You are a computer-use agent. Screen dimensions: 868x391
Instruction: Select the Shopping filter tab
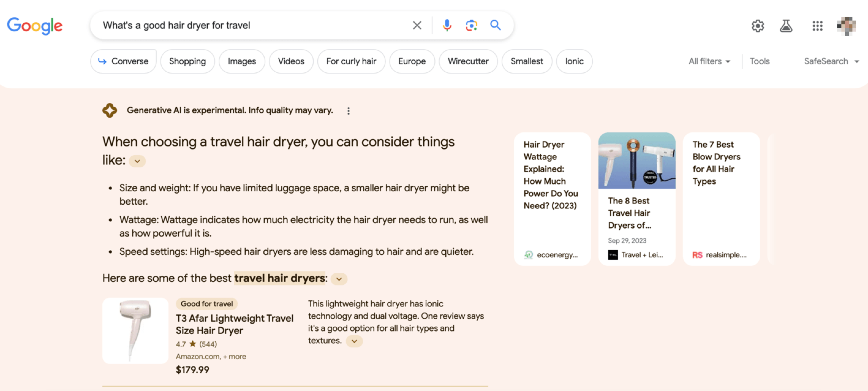tap(188, 61)
